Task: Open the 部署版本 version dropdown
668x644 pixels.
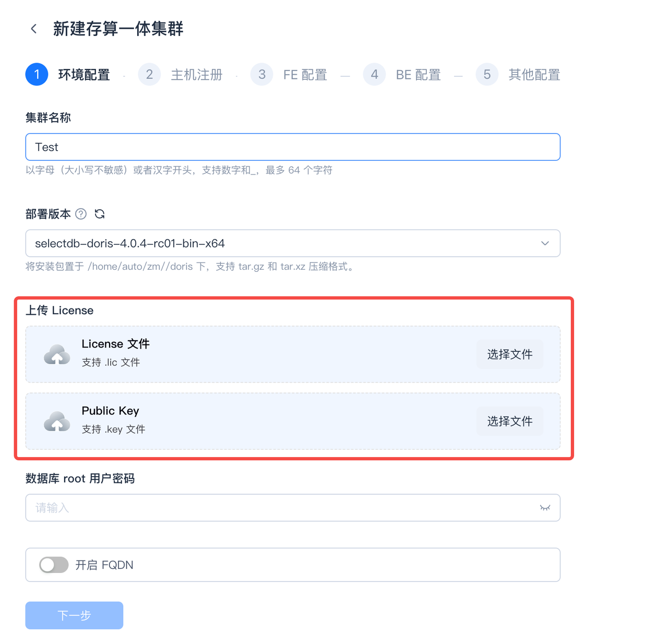Action: click(282, 243)
